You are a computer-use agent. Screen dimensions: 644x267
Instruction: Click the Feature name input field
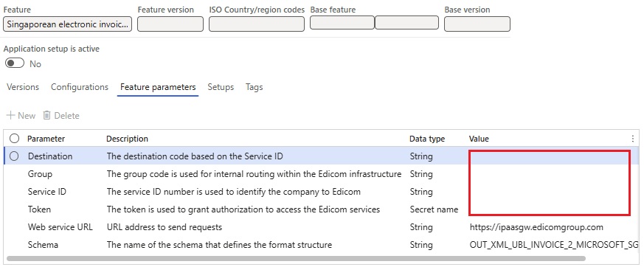(67, 24)
